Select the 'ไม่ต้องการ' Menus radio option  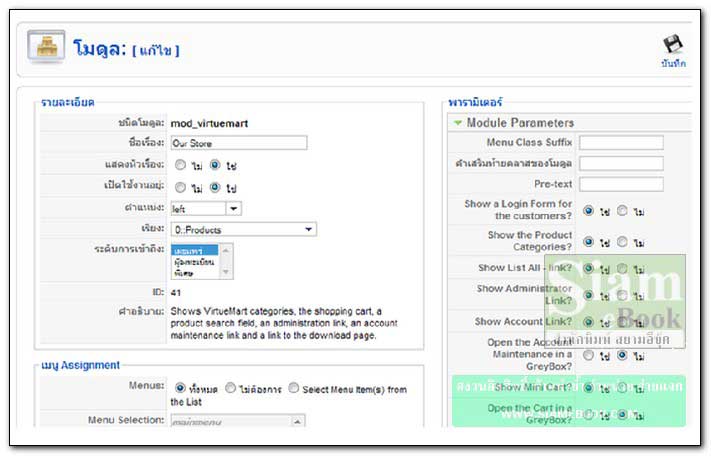(x=230, y=388)
